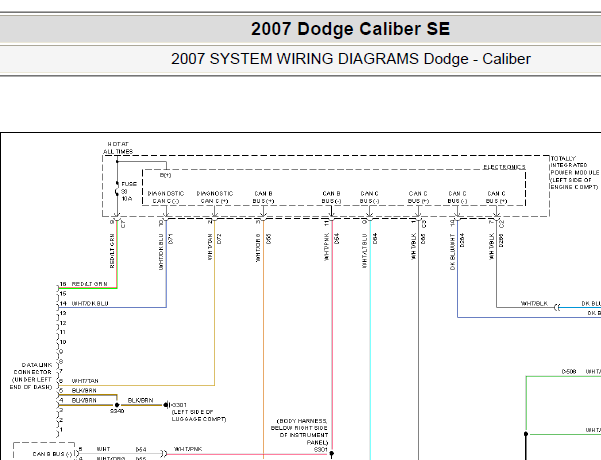Select Data Link Connector pin '15'
The image size is (601, 460).
pyautogui.click(x=63, y=294)
